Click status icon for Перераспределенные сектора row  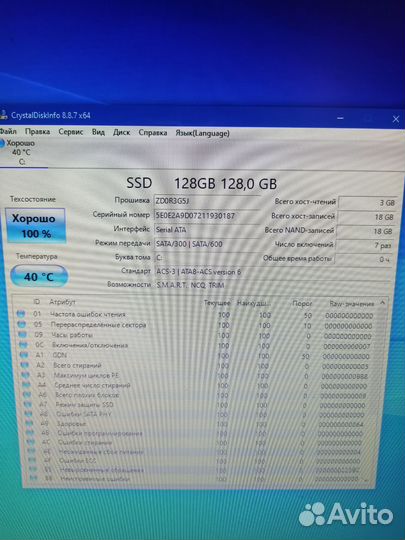coord(22,324)
